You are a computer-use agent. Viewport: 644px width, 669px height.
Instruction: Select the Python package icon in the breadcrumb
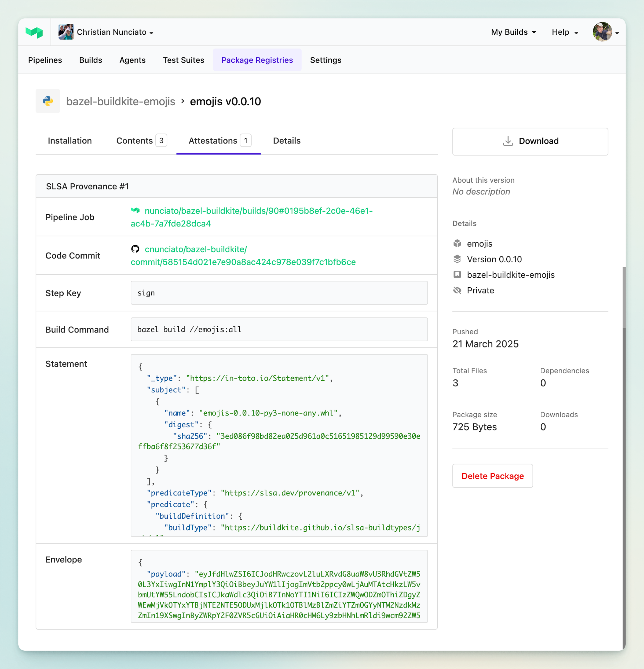pyautogui.click(x=47, y=101)
